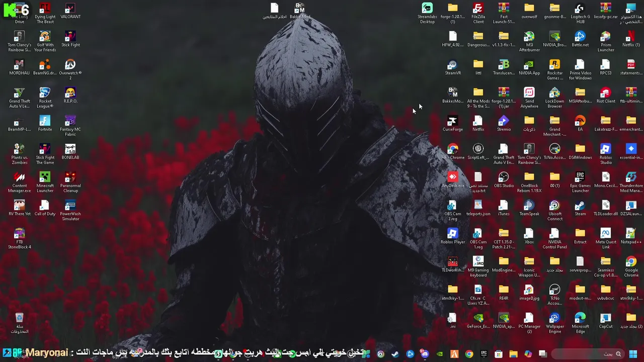Screen dimensions: 644x362
Task: Select the NVIDIA App desktop icon
Action: [x=529, y=67]
